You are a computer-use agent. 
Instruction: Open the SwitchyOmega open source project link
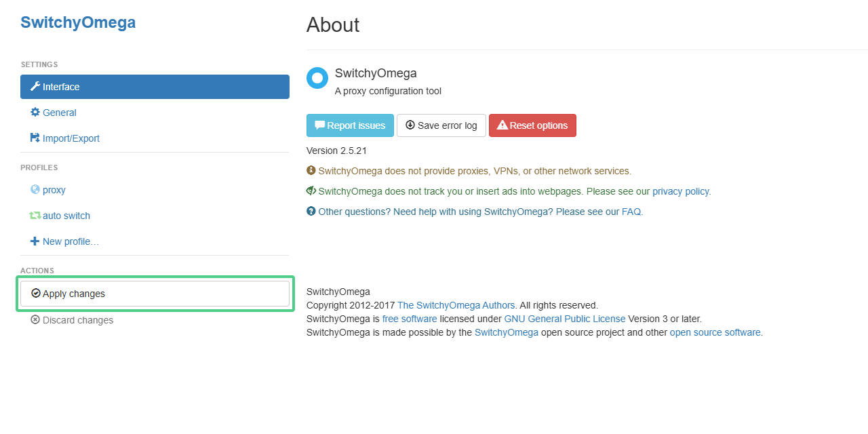[x=507, y=332]
